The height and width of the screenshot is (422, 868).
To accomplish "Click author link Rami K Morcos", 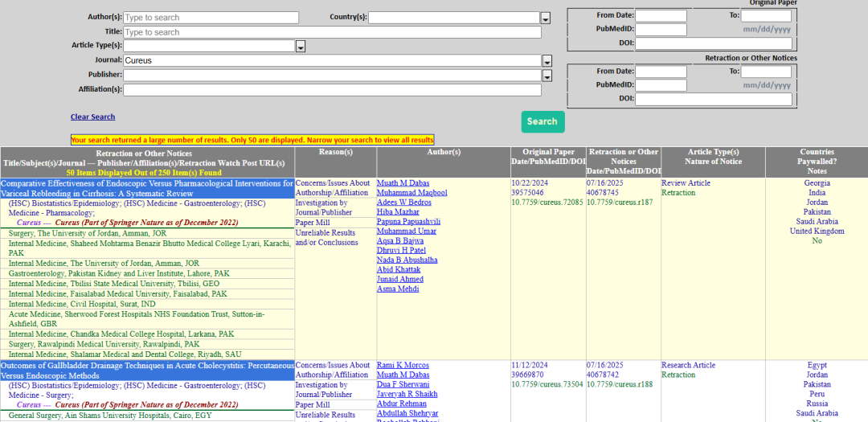I will coord(403,366).
